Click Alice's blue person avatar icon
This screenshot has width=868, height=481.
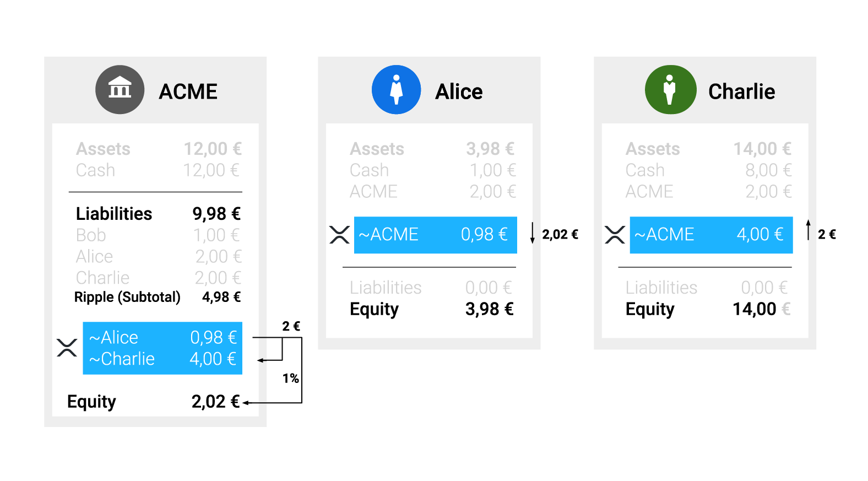coord(397,90)
